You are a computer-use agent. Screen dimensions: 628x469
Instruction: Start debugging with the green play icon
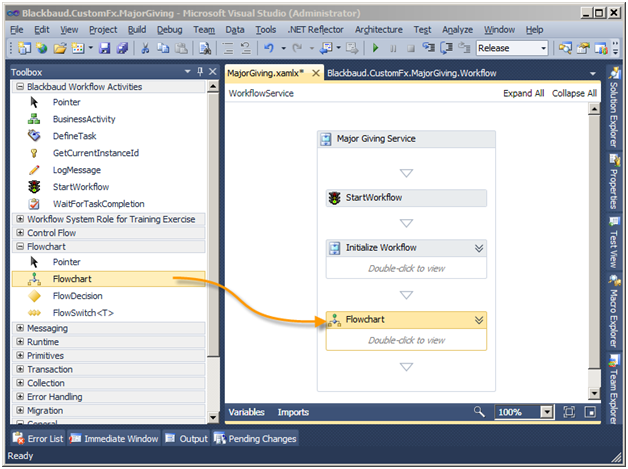pos(375,48)
